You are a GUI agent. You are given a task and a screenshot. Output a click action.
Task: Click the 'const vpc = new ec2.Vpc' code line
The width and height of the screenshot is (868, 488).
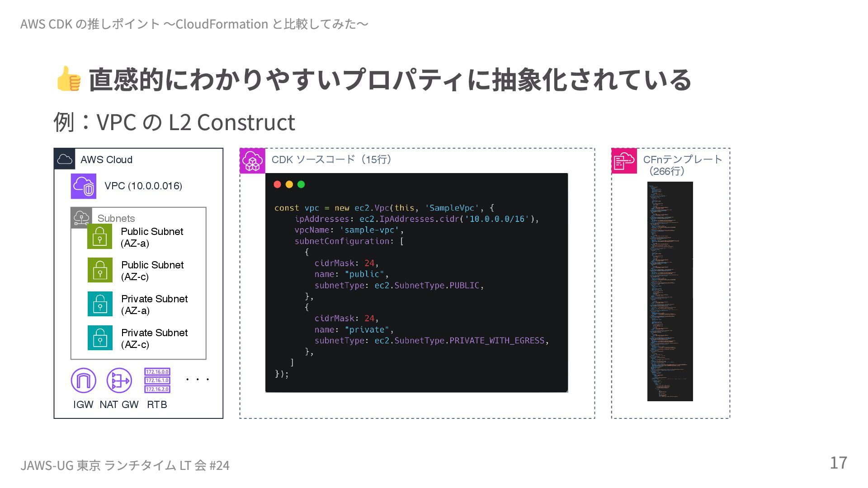[x=384, y=208]
